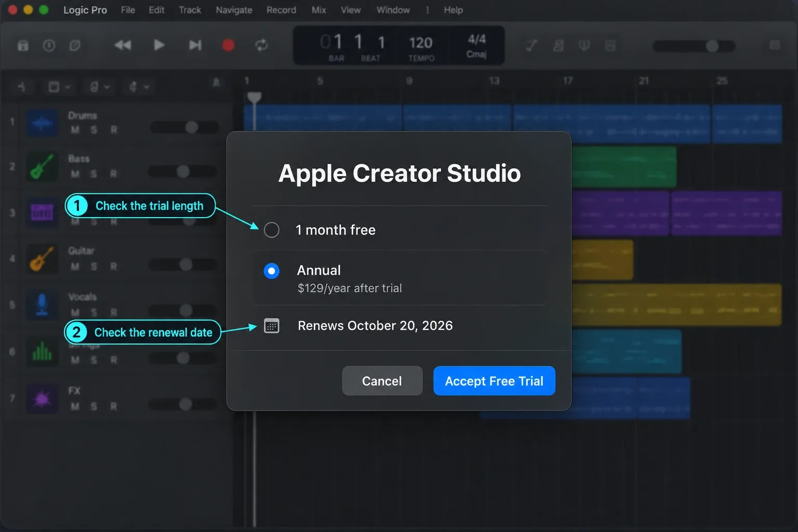The image size is (798, 532).
Task: Rewind the project with the double-arrow button
Action: [123, 45]
